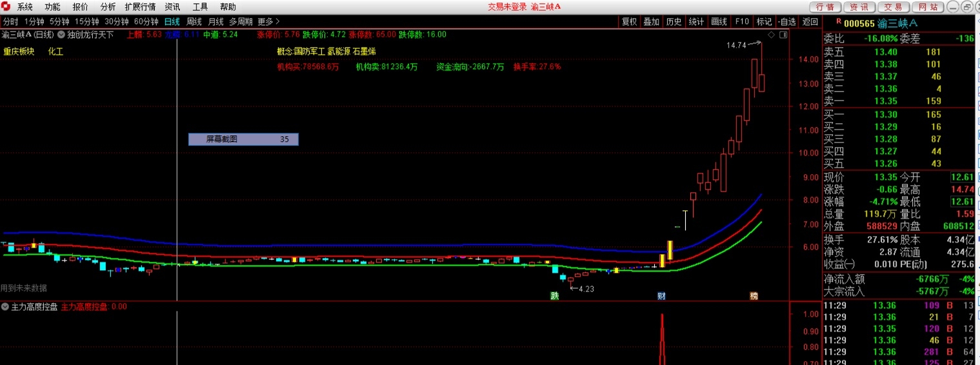The width and height of the screenshot is (980, 365).
Task: Click the 现价 13.35 value
Action: [886, 177]
